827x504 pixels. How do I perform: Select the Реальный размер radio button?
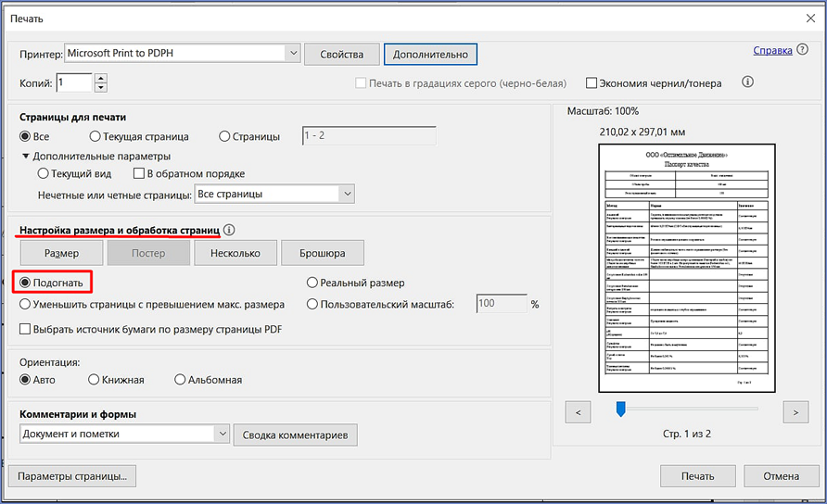(312, 283)
